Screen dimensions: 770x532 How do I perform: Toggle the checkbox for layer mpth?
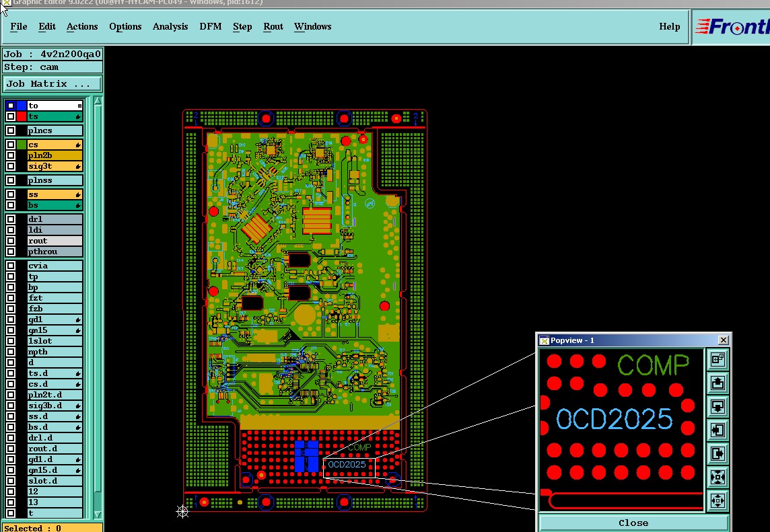click(x=11, y=352)
